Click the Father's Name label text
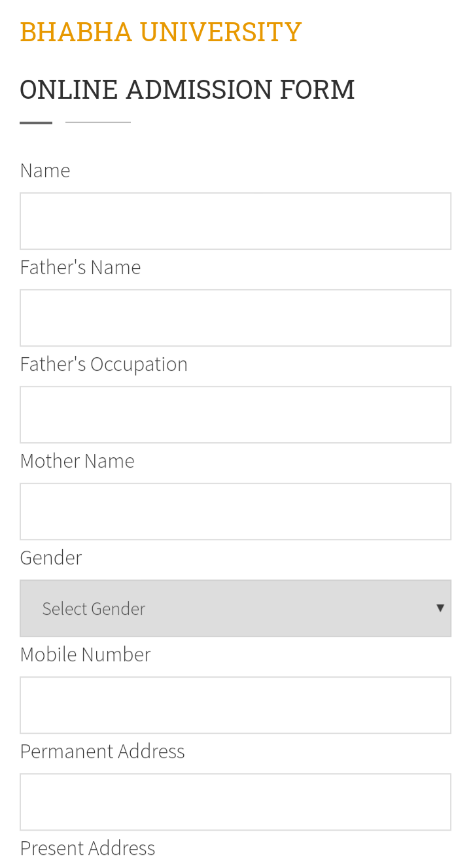Screen dimensions: 471x868 click(80, 267)
